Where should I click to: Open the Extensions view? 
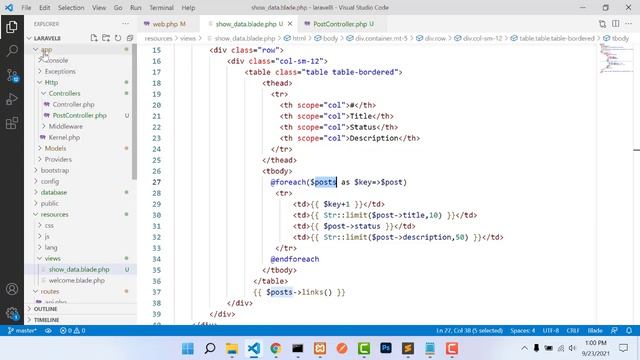coord(12,123)
